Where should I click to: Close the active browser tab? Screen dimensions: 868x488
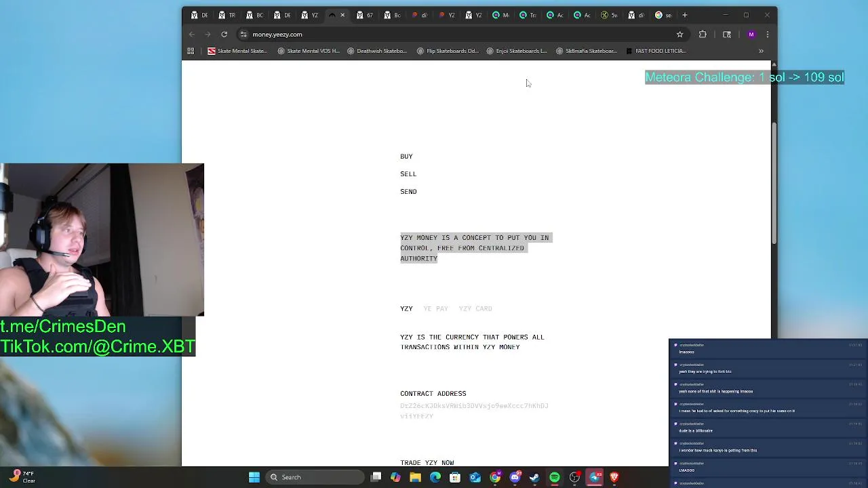click(342, 15)
